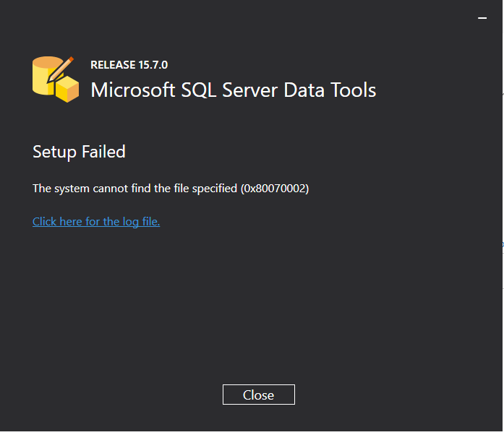The height and width of the screenshot is (435, 504).
Task: Click the '15.7.0' version number
Action: click(x=152, y=65)
